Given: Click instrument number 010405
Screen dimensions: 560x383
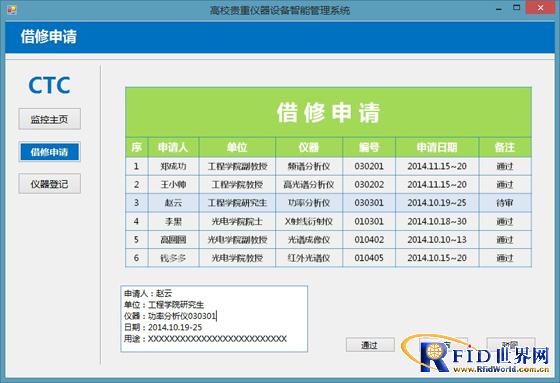Looking at the screenshot, I should click(369, 258).
